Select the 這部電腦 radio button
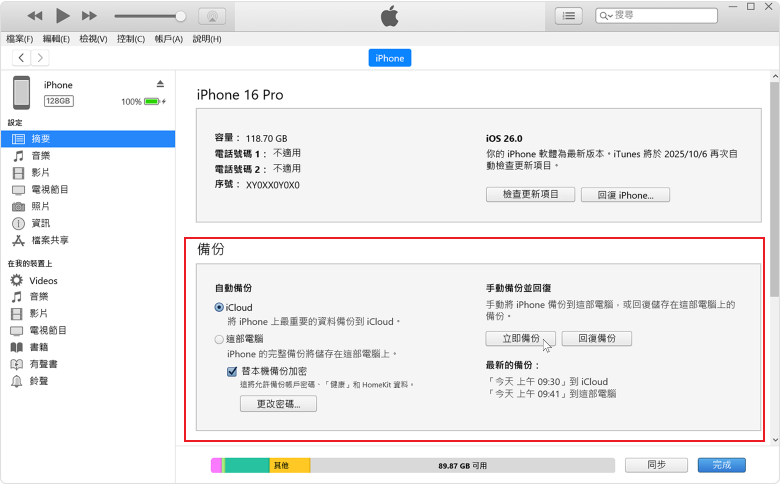The width and height of the screenshot is (781, 484). (219, 340)
